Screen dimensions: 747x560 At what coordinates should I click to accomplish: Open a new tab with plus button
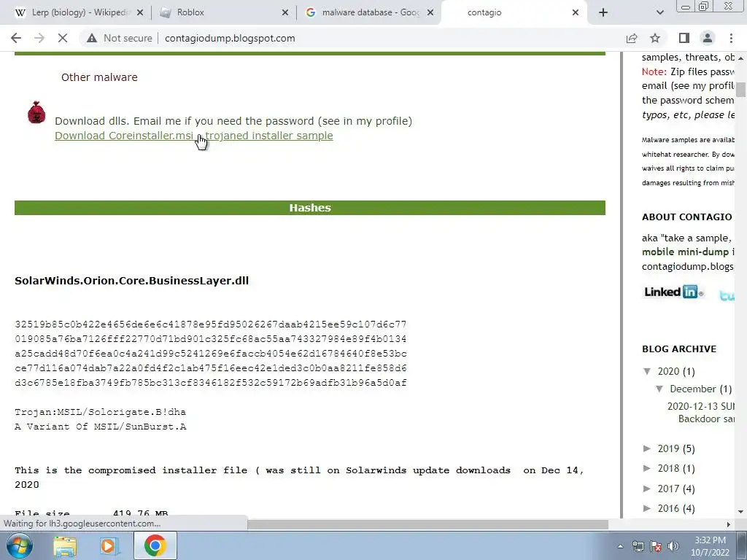[x=603, y=12]
